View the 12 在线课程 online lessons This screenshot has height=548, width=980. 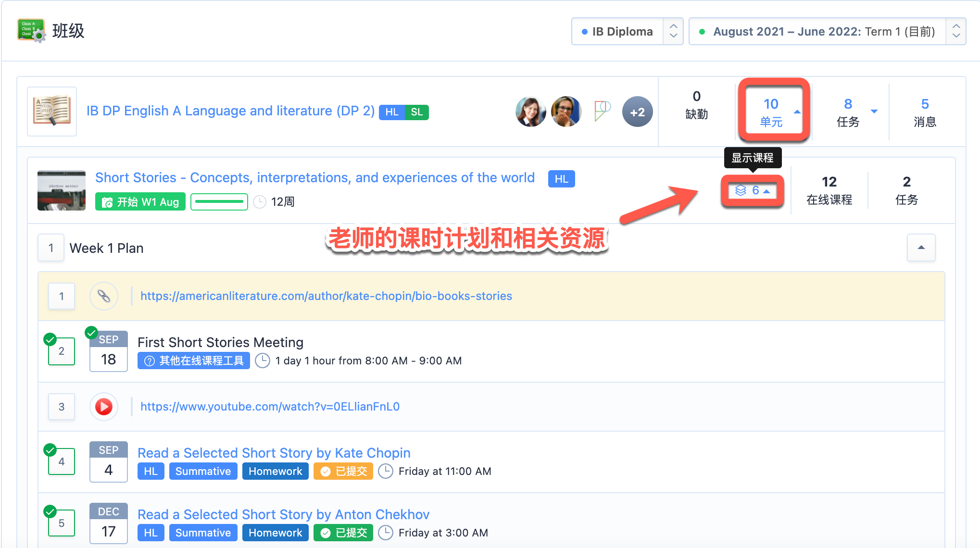829,190
